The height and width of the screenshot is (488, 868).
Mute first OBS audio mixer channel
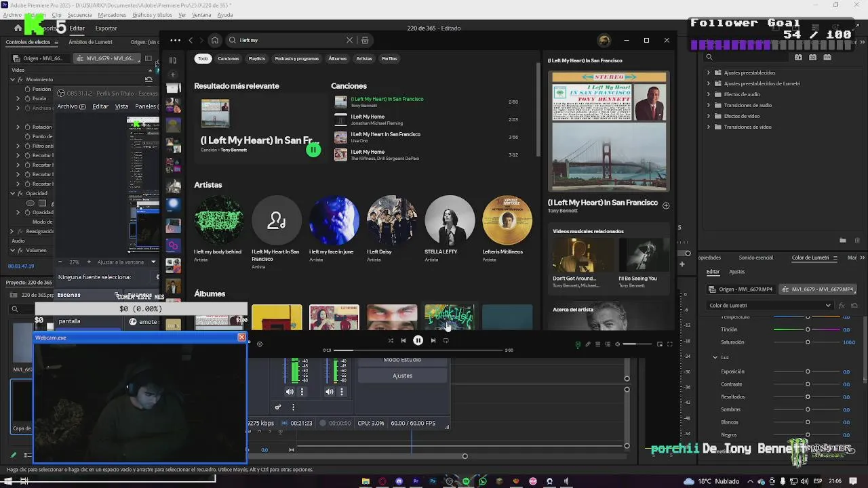290,392
